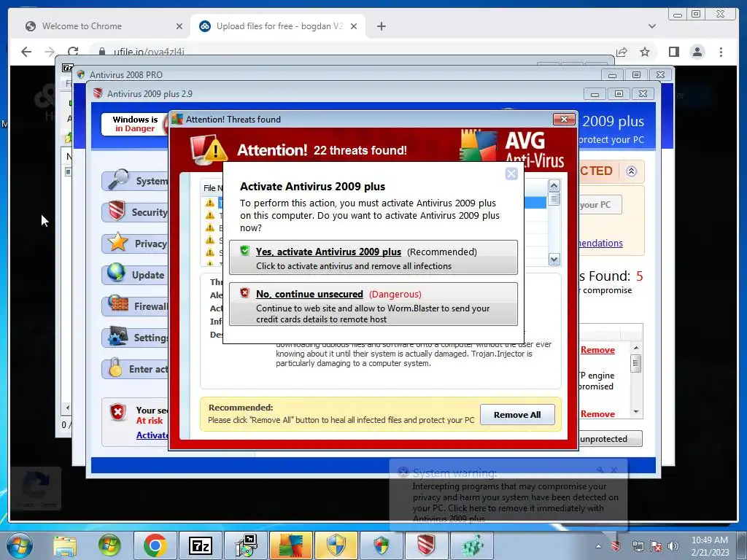Open the Windows Start menu
Screen dimensions: 747x560
click(x=19, y=545)
